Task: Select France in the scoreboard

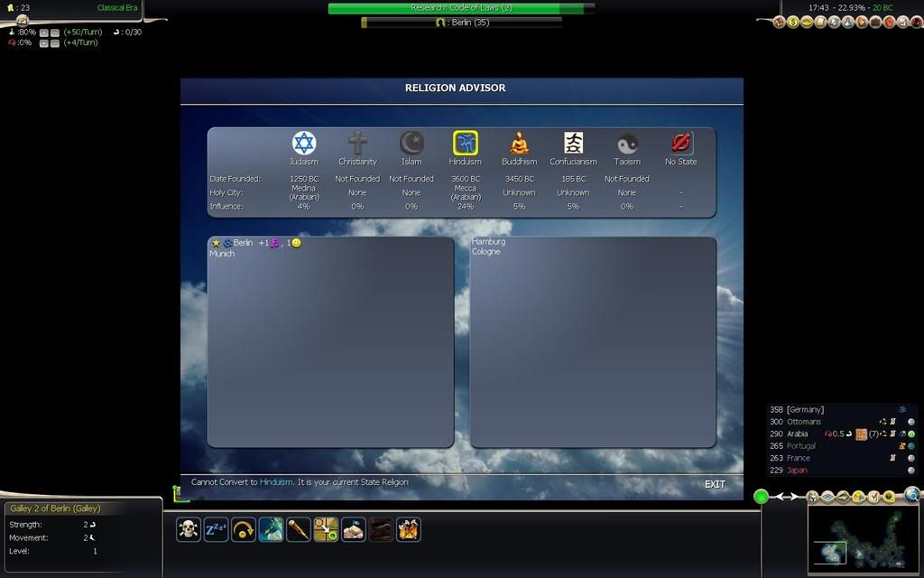Action: 799,458
